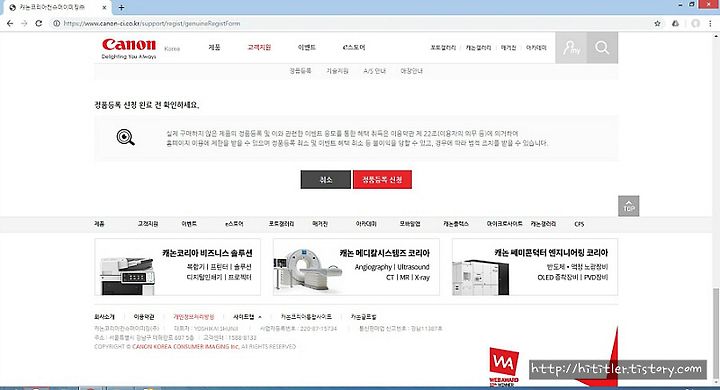Open the 이벤트 main menu

click(x=307, y=47)
